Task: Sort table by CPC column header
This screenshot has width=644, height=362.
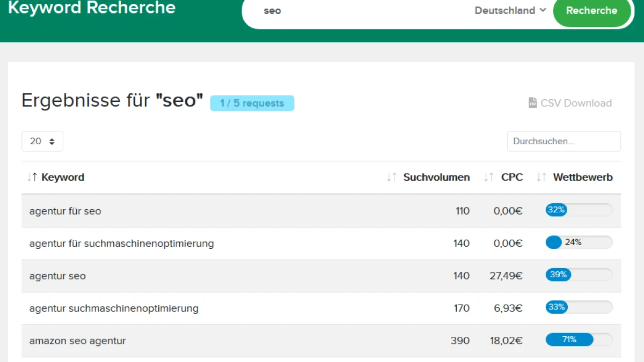Action: 512,177
